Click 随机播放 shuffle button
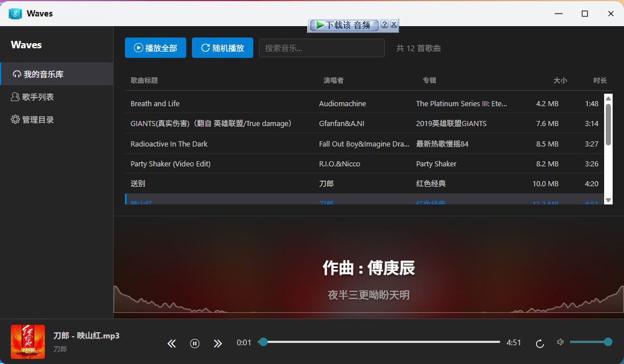This screenshot has height=364, width=624. coord(223,48)
